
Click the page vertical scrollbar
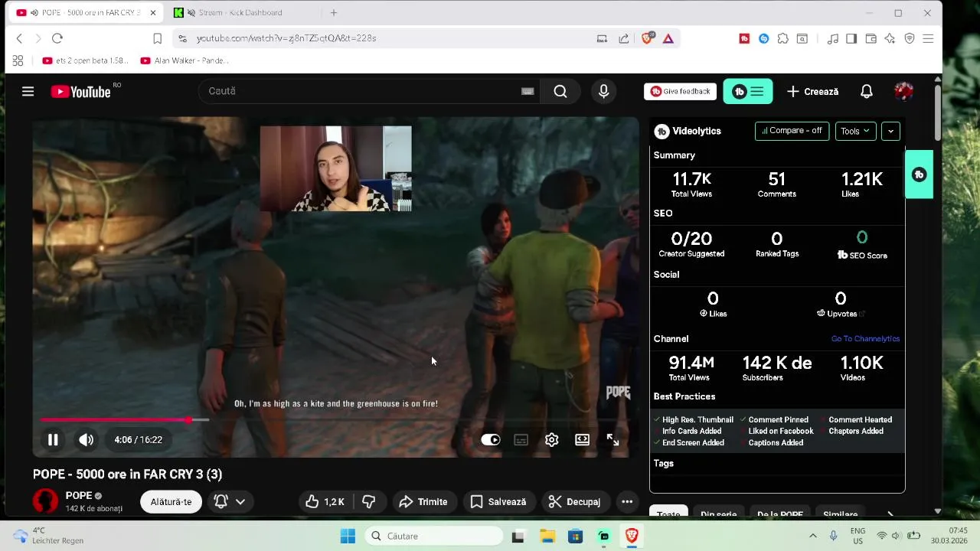click(937, 113)
